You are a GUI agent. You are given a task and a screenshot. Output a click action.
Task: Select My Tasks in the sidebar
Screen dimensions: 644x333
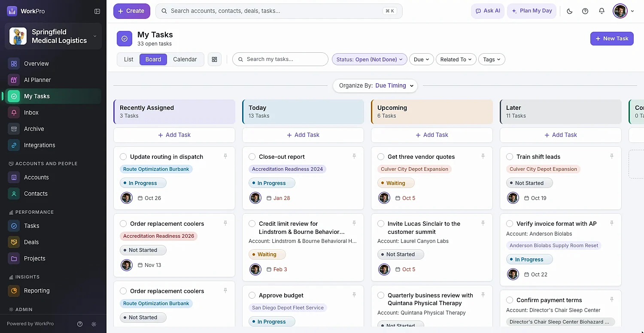[53, 96]
